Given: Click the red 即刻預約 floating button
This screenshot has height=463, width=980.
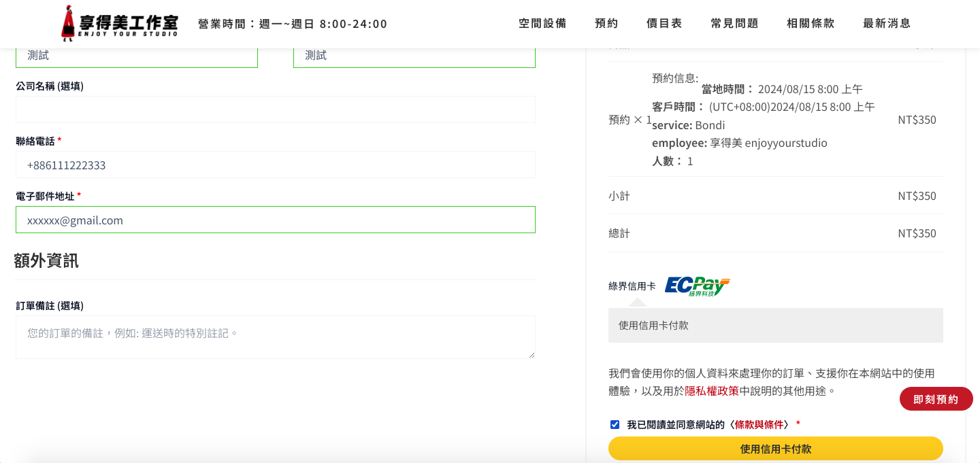Looking at the screenshot, I should pos(936,399).
